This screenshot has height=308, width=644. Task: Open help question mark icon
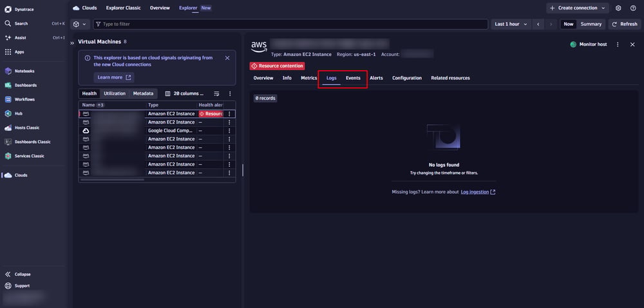[633, 8]
